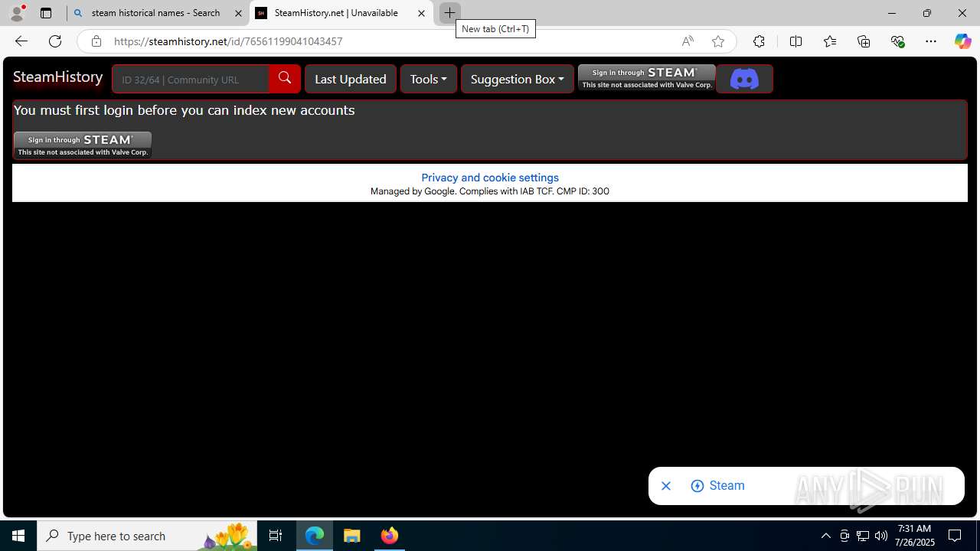Select the SteamHistory.net Unavailable tab
Image resolution: width=980 pixels, height=551 pixels.
pos(341,13)
